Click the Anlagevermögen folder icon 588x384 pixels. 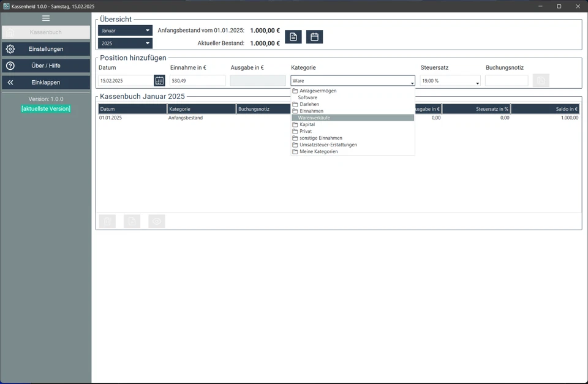pos(295,91)
